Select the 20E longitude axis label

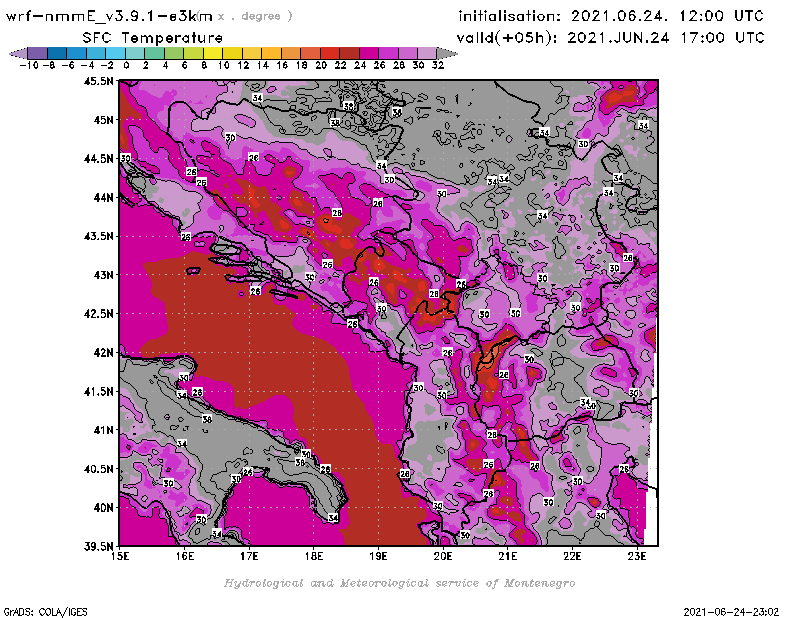pos(443,556)
